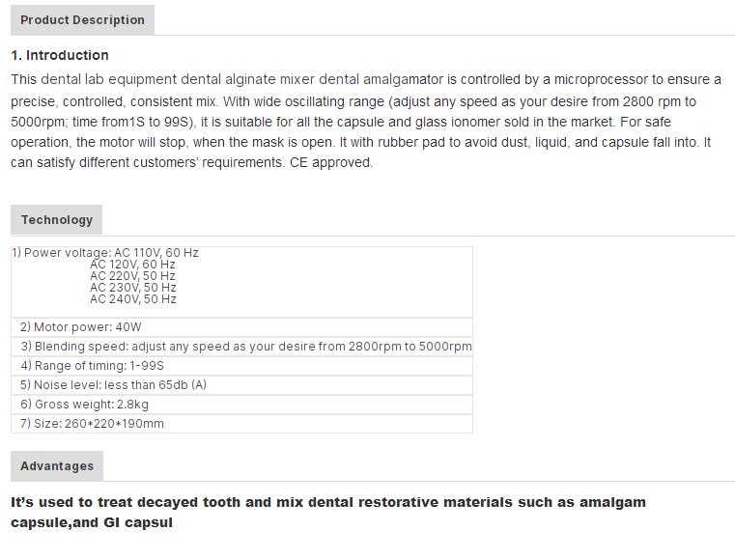This screenshot has height=560, width=735.
Task: Open the Product Description tab
Action: coord(82,20)
